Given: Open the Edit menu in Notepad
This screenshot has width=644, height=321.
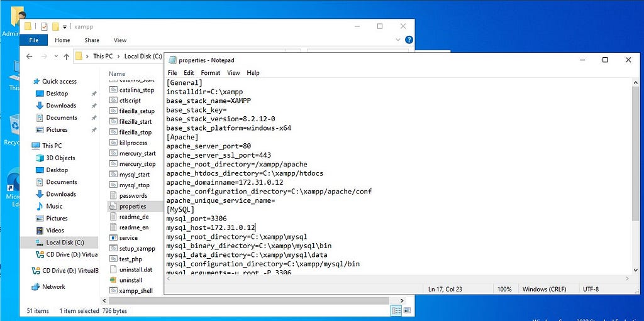Looking at the screenshot, I should click(189, 73).
